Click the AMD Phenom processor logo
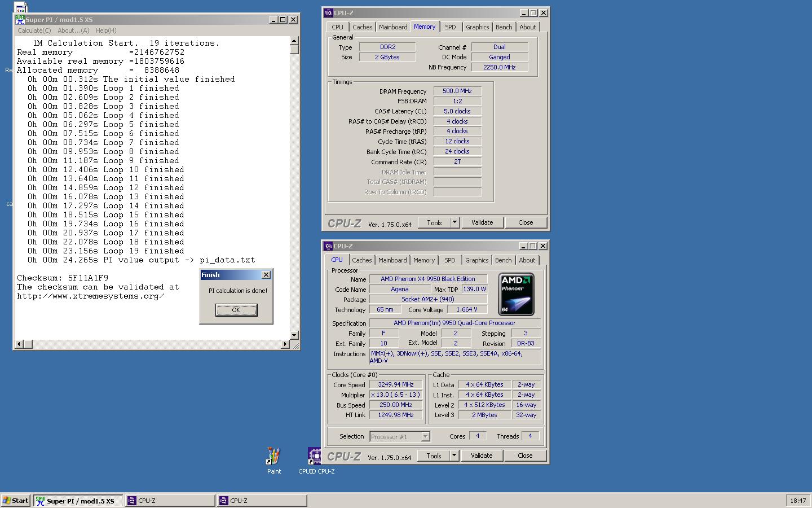812x508 pixels. 516,294
